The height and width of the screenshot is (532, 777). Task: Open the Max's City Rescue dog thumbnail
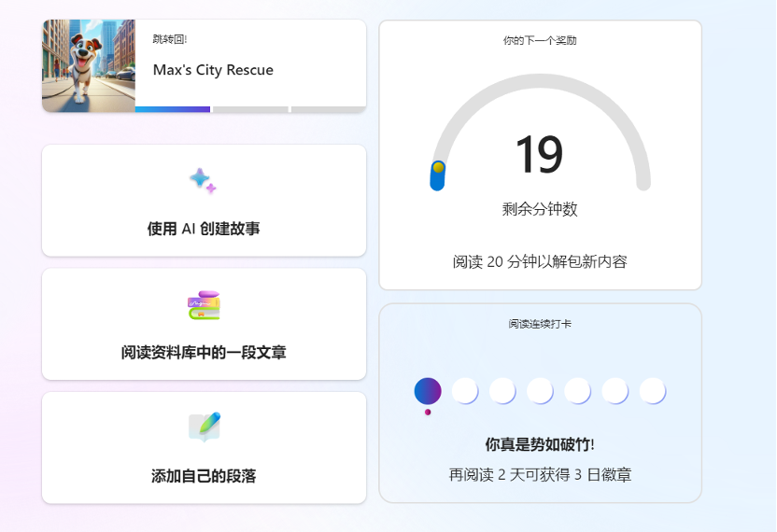coord(89,66)
